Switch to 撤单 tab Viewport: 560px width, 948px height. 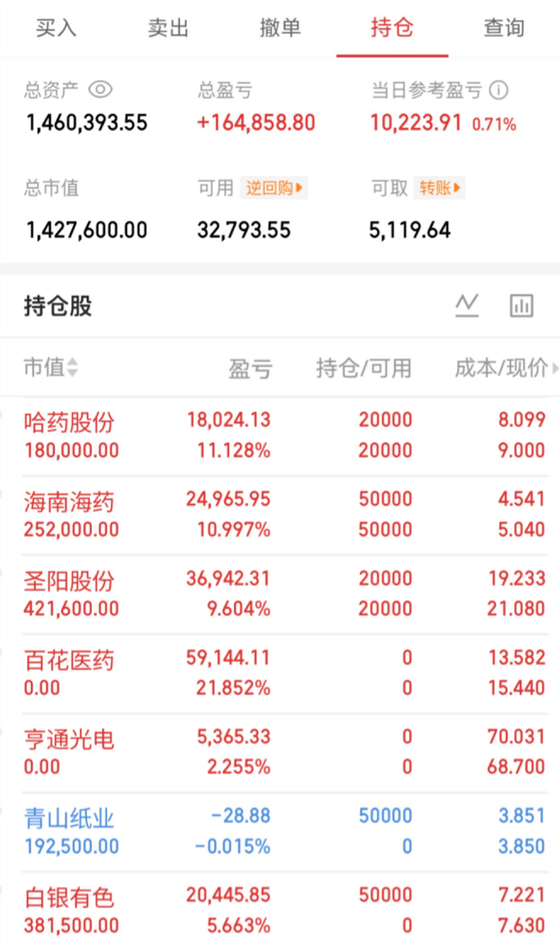pos(280,28)
